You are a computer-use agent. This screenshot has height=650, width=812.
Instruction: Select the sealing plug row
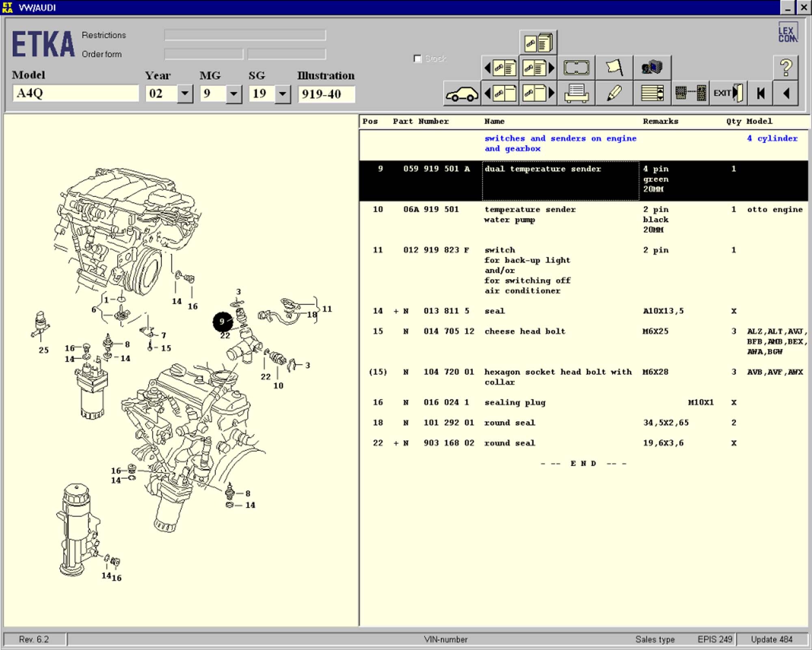tap(583, 403)
